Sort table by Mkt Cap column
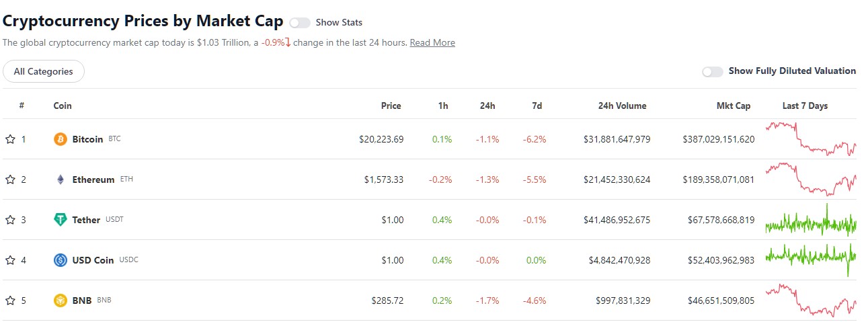 [734, 106]
